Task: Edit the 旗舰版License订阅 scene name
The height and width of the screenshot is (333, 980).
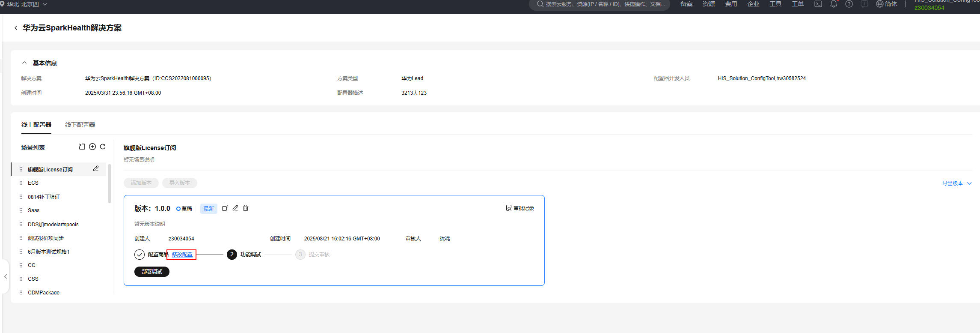Action: pyautogui.click(x=96, y=169)
